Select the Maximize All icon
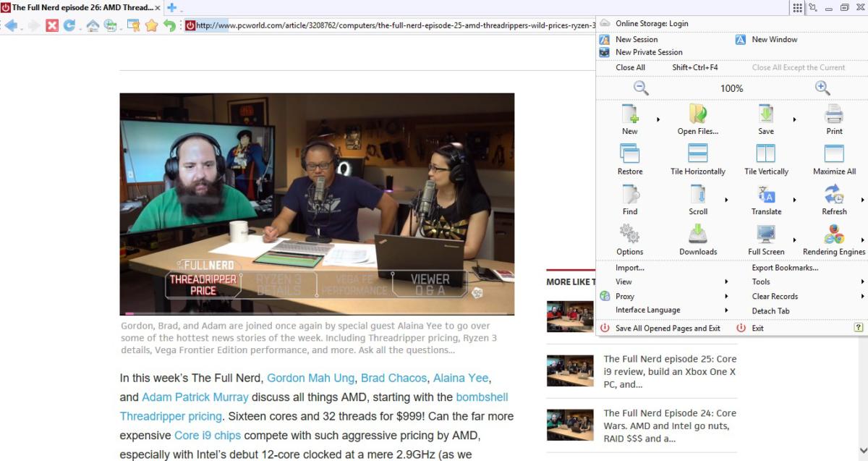 [x=834, y=153]
